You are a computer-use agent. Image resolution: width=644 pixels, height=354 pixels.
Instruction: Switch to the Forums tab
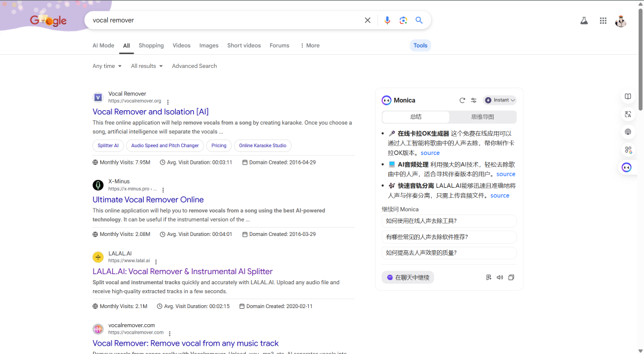(279, 45)
